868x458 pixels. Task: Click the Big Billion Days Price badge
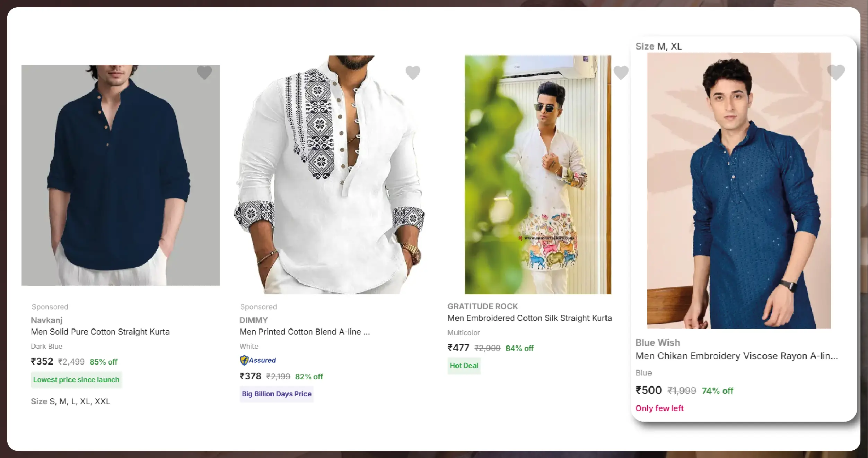[x=276, y=394]
